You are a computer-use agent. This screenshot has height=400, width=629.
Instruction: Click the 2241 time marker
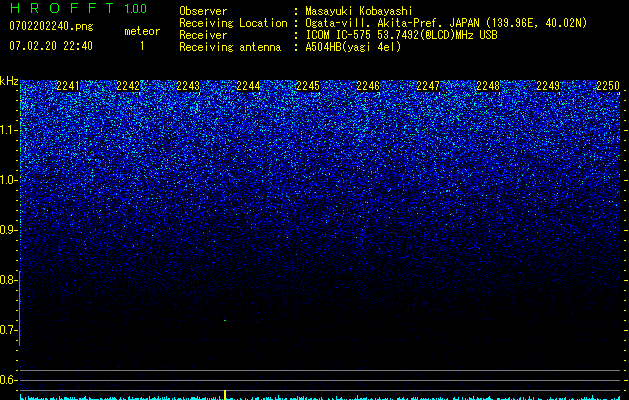[x=68, y=86]
